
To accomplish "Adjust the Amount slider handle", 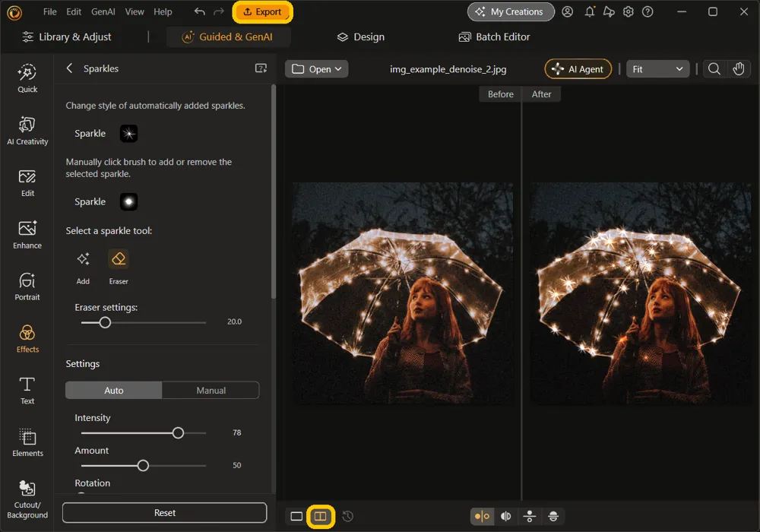I will point(143,466).
